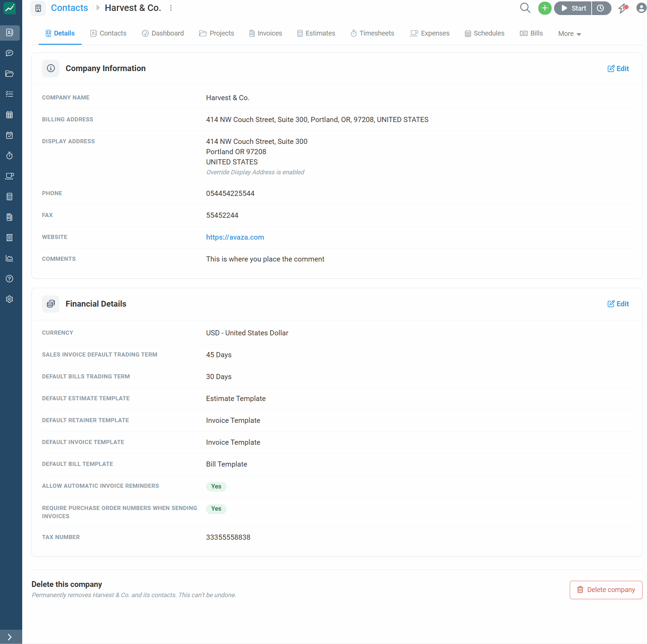Open the tasks checklist sidebar icon
The height and width of the screenshot is (644, 647).
(10, 94)
